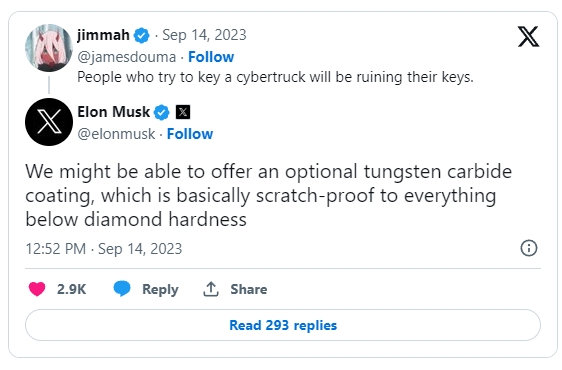Click the small X affiliation badge

pyautogui.click(x=183, y=112)
